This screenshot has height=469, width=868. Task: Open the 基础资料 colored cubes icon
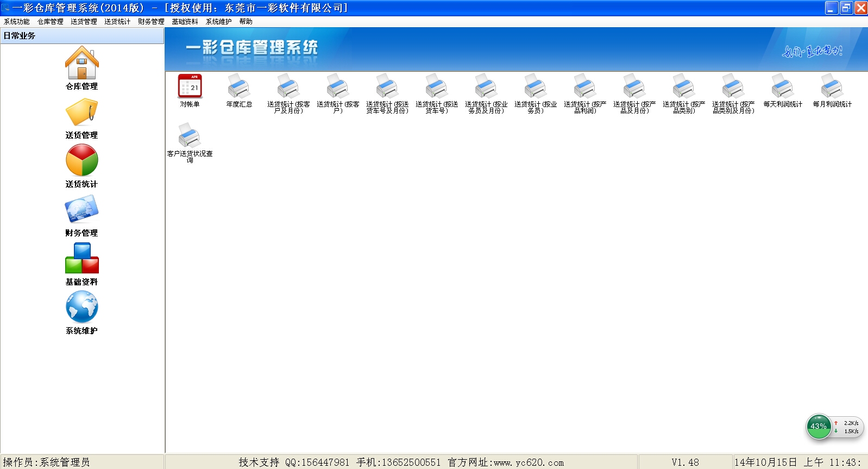pos(81,258)
